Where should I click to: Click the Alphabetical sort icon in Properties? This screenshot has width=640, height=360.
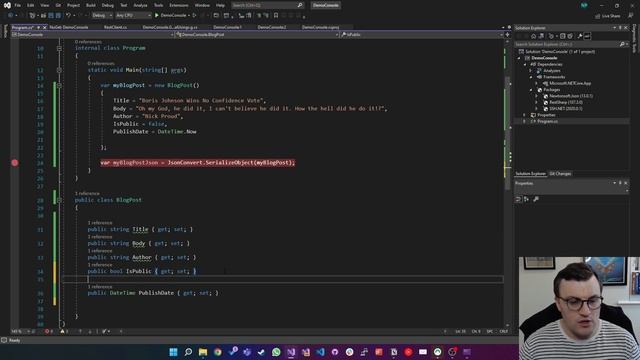point(527,199)
